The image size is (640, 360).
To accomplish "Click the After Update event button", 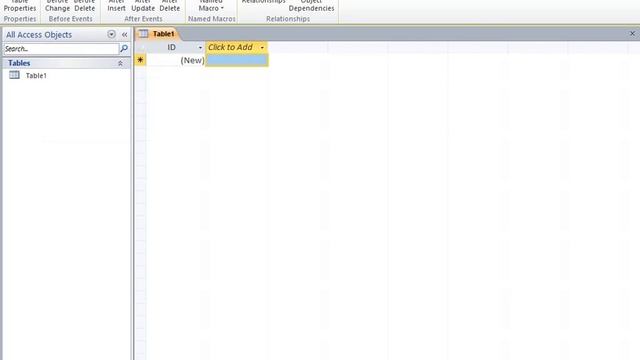I will click(x=143, y=6).
